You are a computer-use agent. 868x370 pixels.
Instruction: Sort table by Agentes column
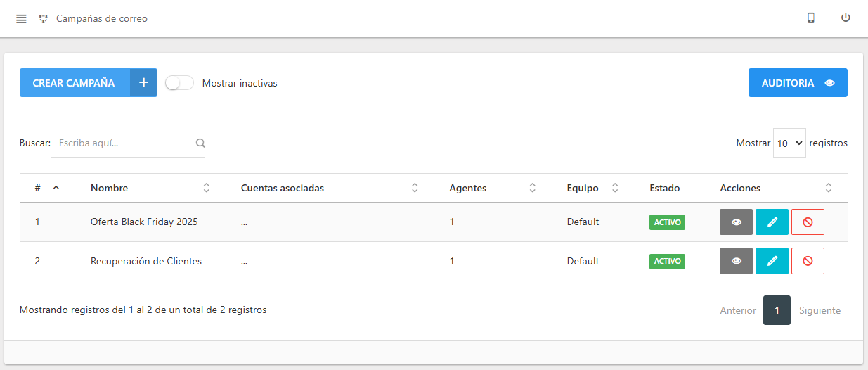493,188
